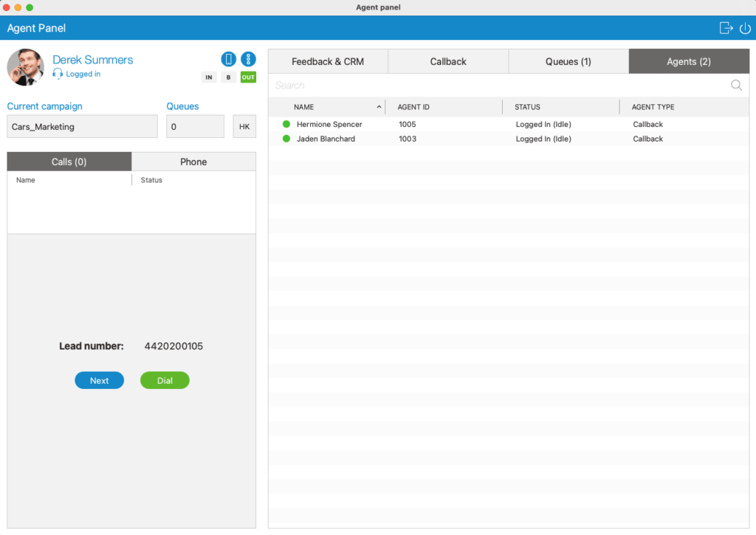Click Jaden Blanchard's Callback agent type
Image resolution: width=756 pixels, height=535 pixels.
[647, 139]
